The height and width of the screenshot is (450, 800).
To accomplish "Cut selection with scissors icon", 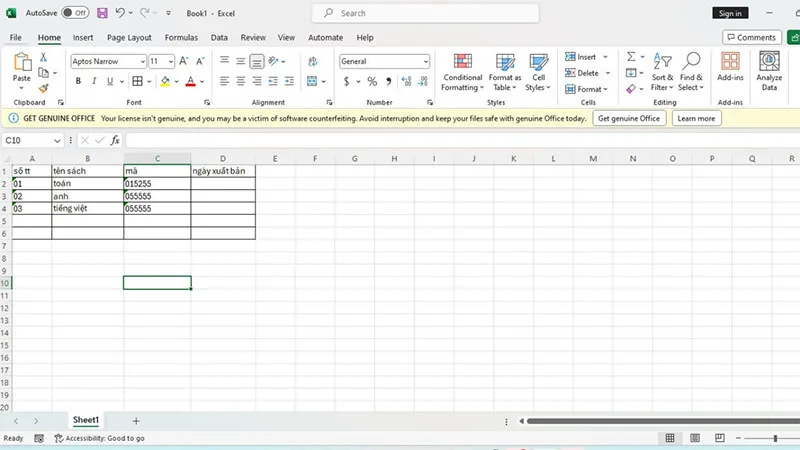I will coord(43,57).
